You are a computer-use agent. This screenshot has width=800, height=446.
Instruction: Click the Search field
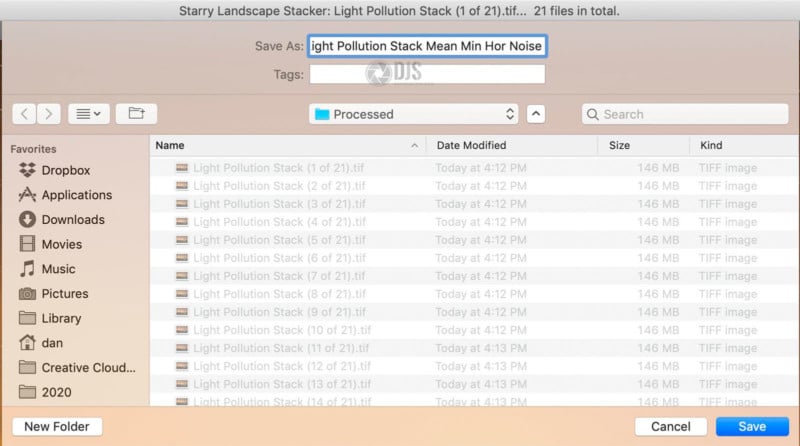tap(664, 114)
